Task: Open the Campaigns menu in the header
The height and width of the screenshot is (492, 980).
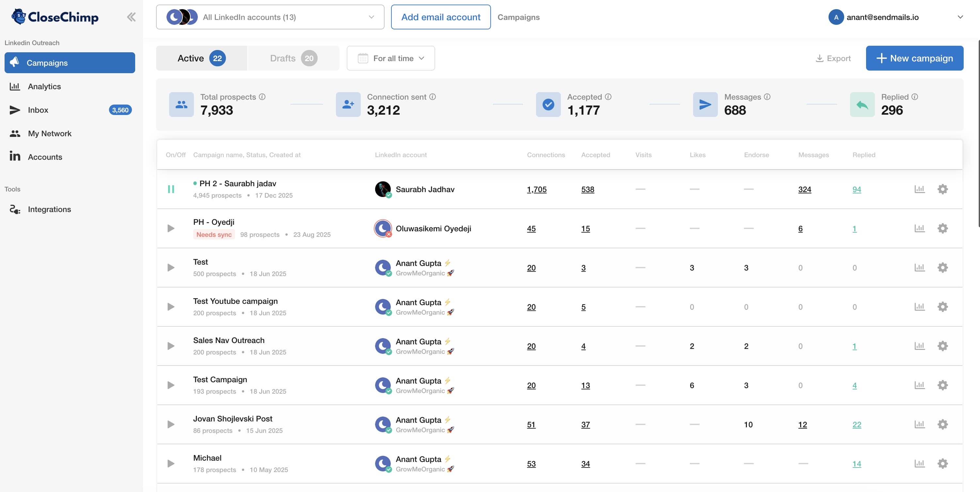Action: pyautogui.click(x=518, y=17)
